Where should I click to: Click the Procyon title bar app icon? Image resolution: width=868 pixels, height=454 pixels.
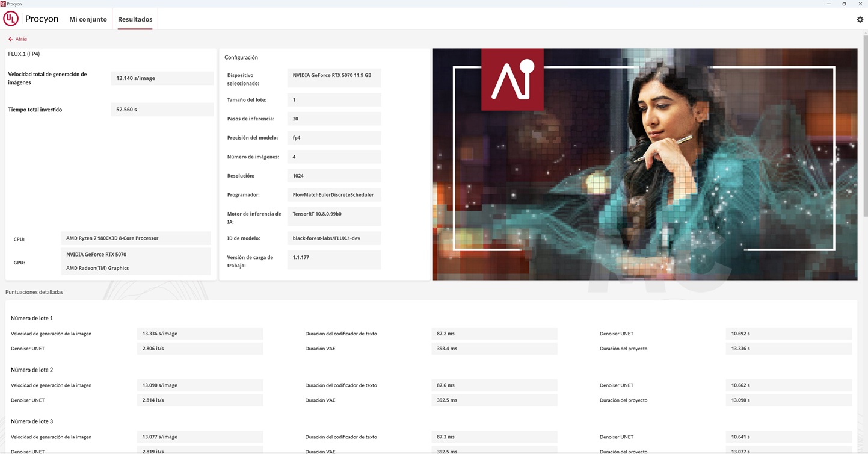pyautogui.click(x=3, y=4)
